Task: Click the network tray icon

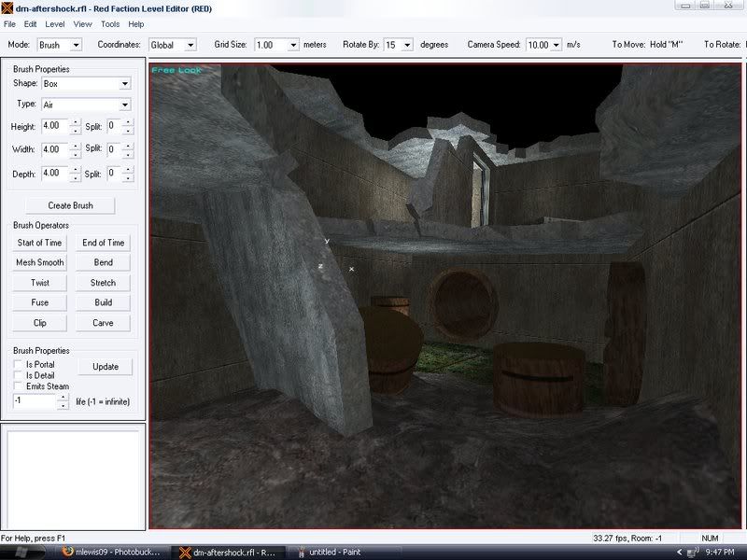Action: coord(694,552)
